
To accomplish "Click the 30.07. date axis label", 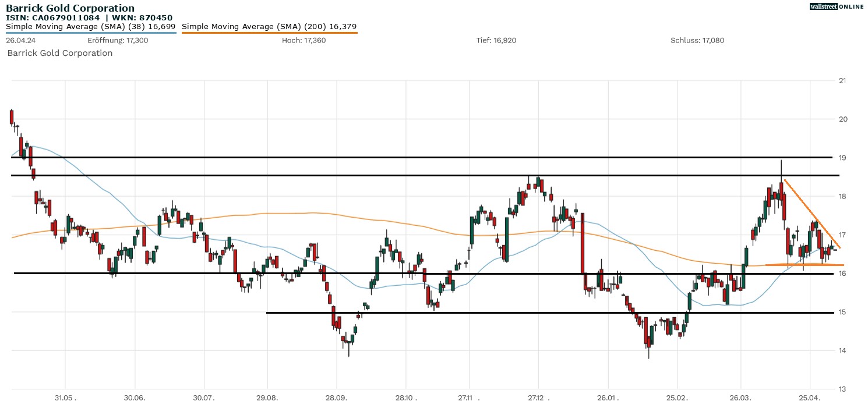I will (204, 397).
